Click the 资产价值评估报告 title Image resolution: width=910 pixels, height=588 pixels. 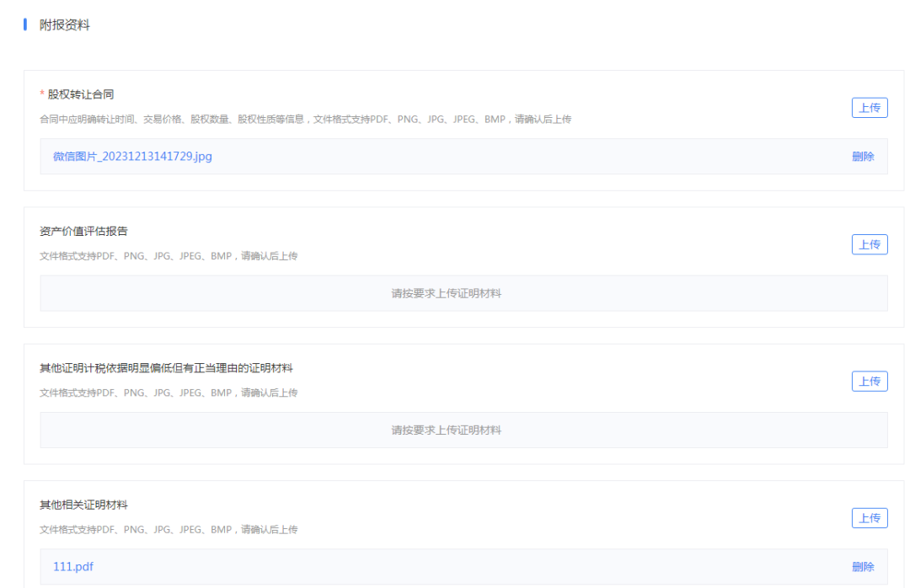click(x=83, y=232)
